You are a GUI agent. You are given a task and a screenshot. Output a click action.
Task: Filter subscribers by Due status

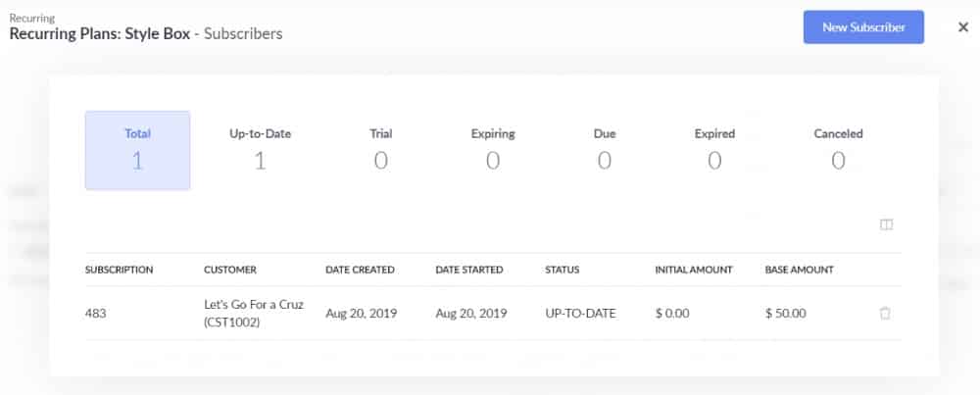pos(605,150)
